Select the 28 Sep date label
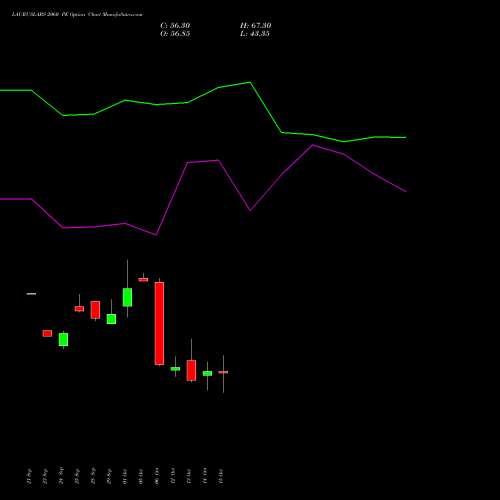This screenshot has height=500, width=500. 93,476
